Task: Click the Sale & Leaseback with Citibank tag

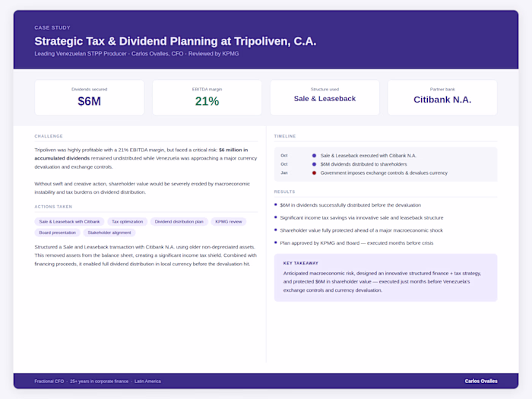Action: pyautogui.click(x=69, y=222)
